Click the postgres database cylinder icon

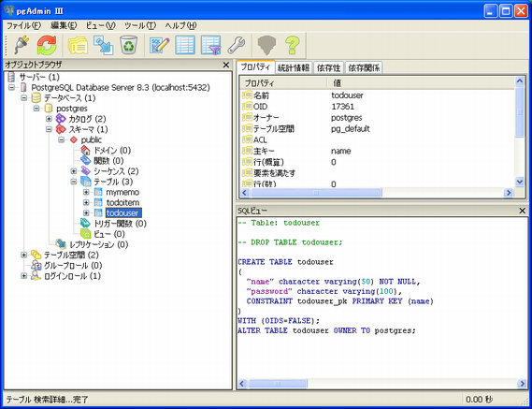(x=49, y=109)
